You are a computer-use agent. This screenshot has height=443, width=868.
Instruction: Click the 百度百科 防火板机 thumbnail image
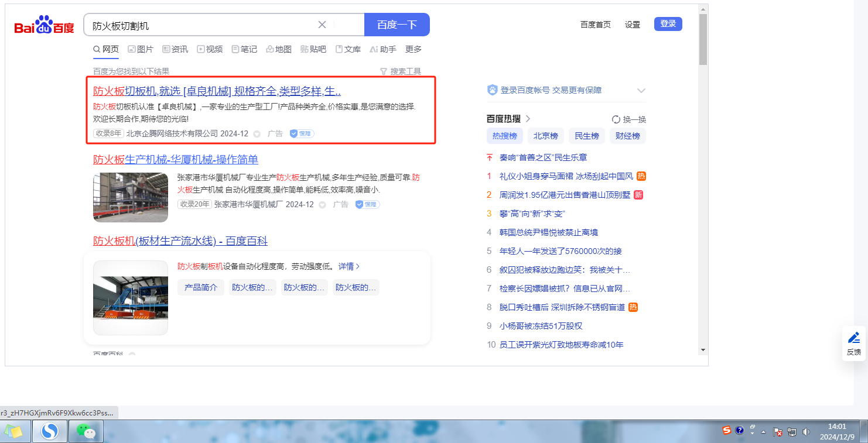(131, 298)
